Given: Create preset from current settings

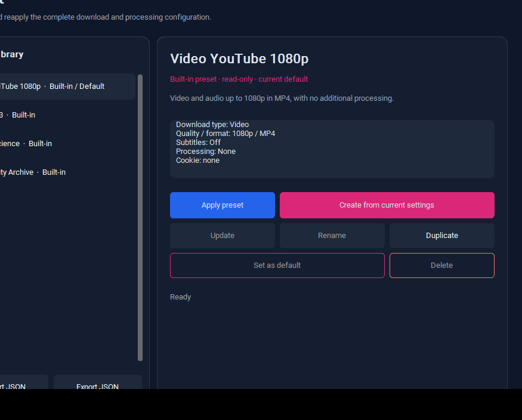Looking at the screenshot, I should pos(387,205).
